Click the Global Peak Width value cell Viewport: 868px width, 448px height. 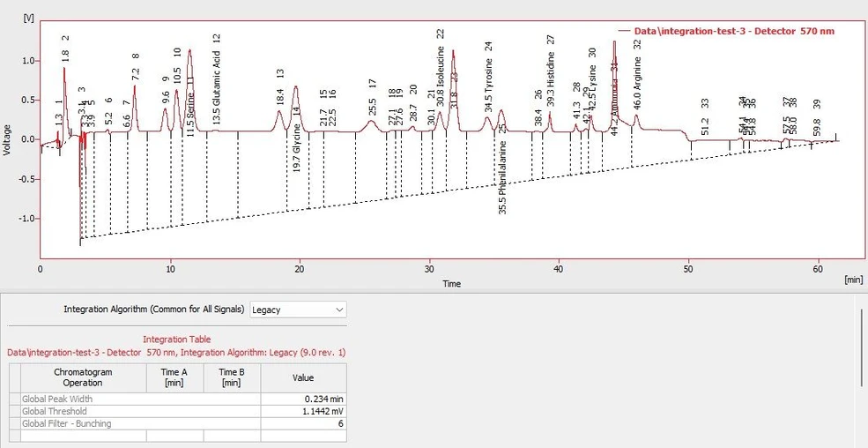[x=303, y=399]
